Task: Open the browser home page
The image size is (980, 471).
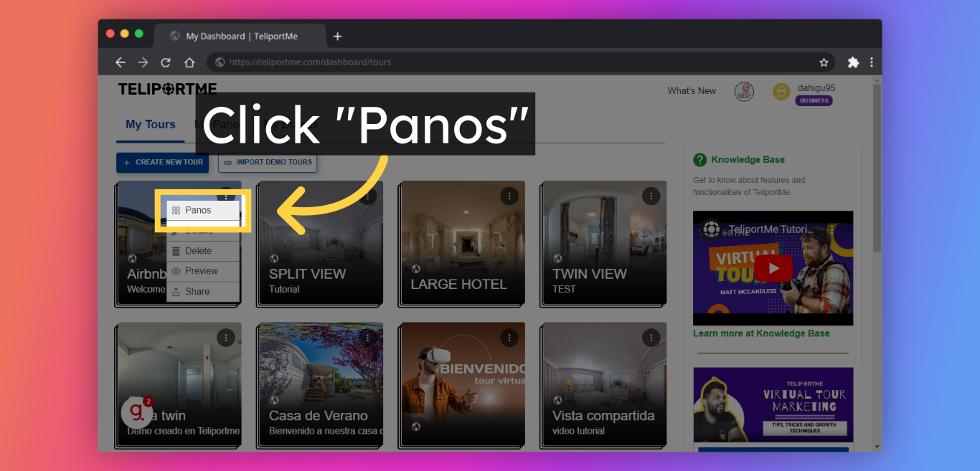Action: (189, 62)
